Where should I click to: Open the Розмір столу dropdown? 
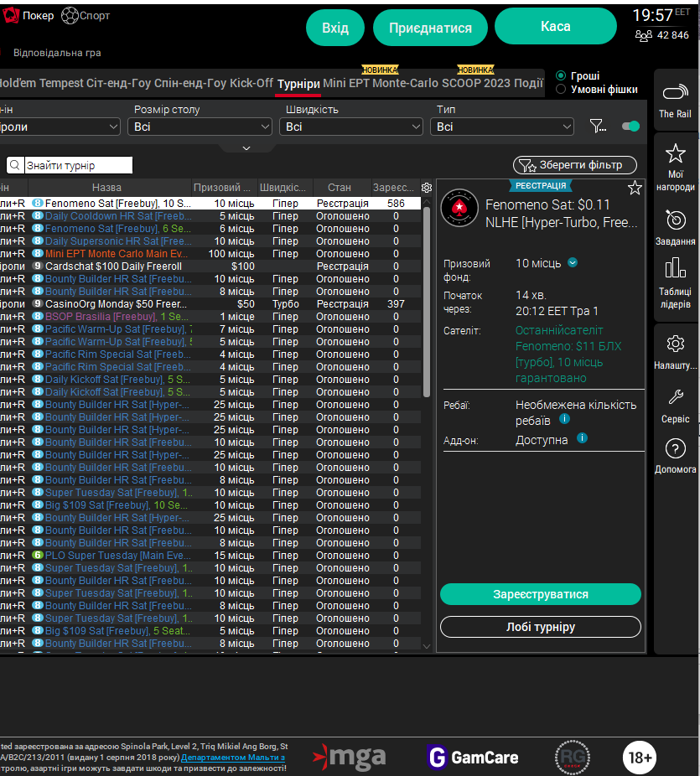pos(200,127)
